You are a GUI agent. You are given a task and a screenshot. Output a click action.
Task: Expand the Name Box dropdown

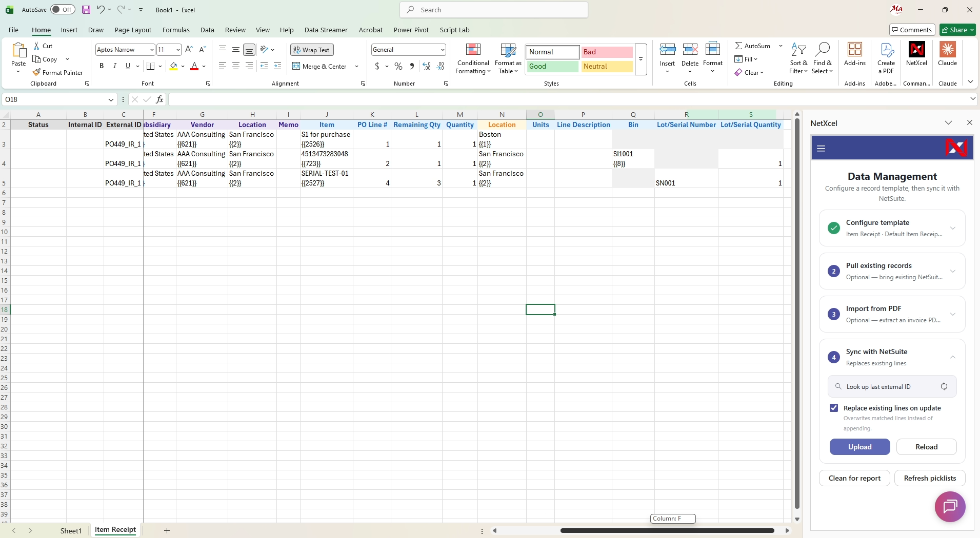coord(111,99)
